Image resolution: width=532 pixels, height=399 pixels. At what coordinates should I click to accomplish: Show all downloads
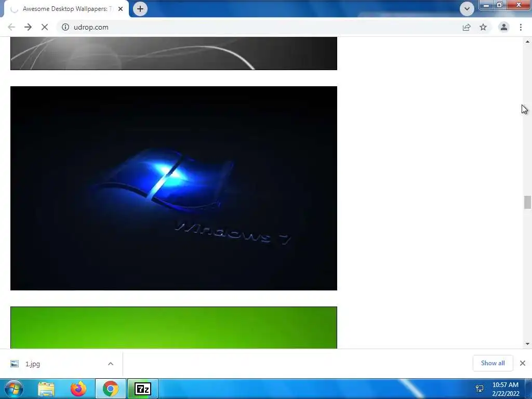[x=493, y=363]
